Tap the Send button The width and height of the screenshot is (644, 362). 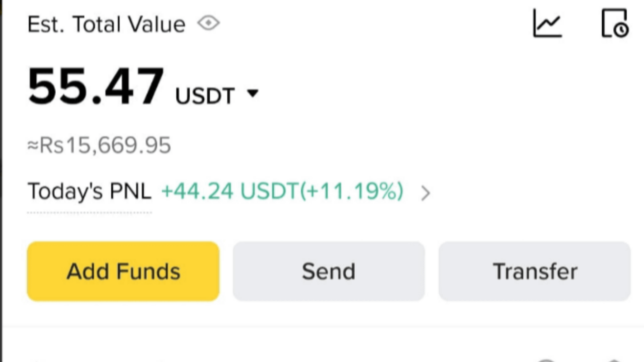pyautogui.click(x=329, y=271)
